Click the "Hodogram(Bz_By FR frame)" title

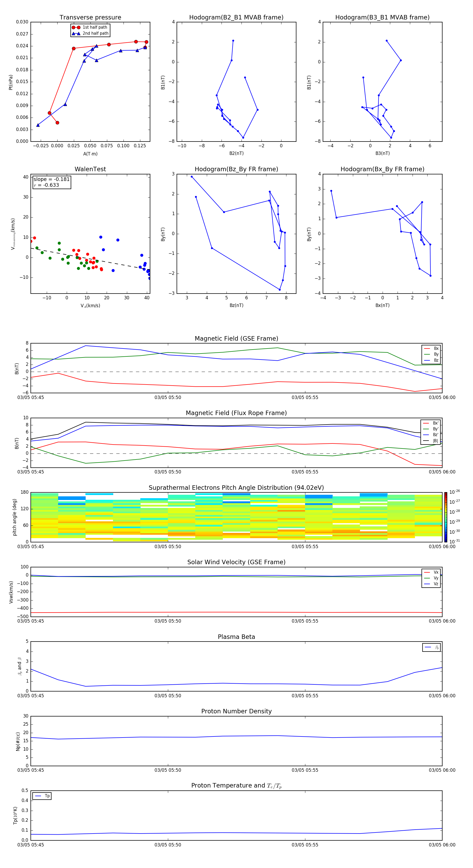tap(236, 169)
